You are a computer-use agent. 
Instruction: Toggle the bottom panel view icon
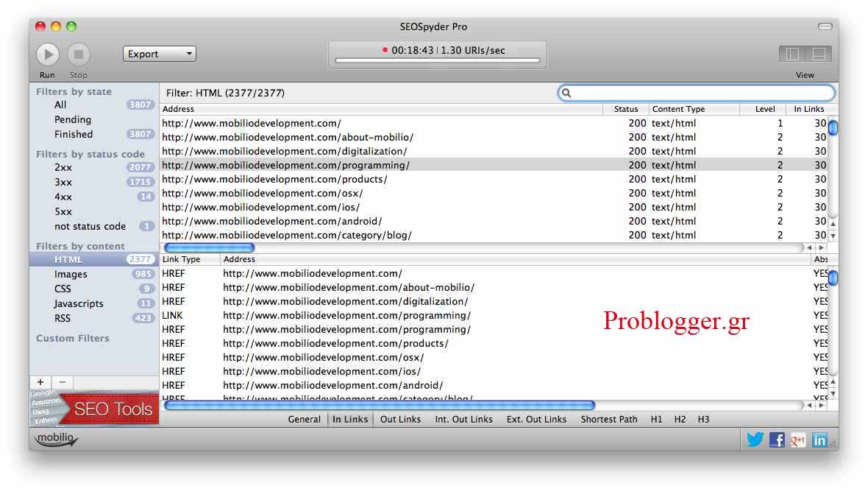(819, 54)
